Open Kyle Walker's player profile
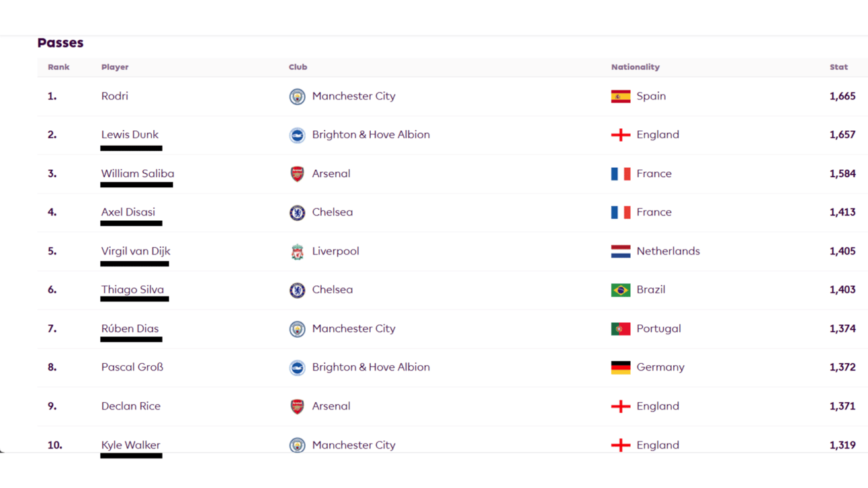This screenshot has width=868, height=488. [130, 445]
